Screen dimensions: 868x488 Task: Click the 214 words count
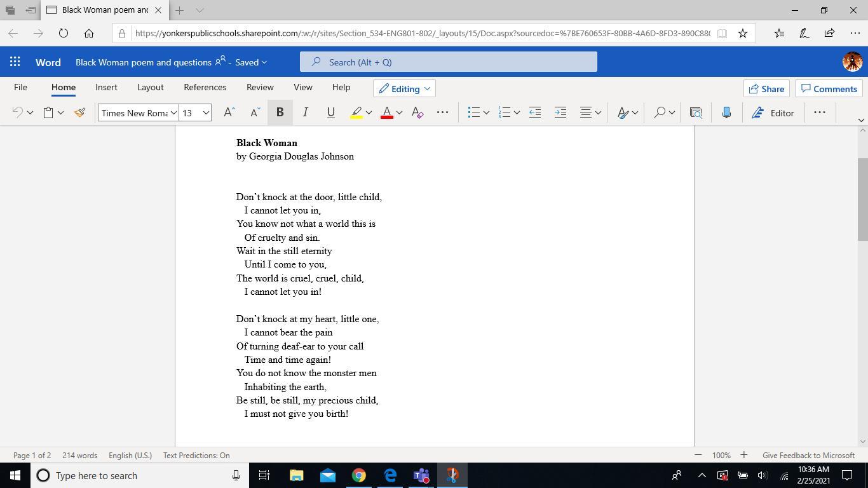pyautogui.click(x=79, y=455)
